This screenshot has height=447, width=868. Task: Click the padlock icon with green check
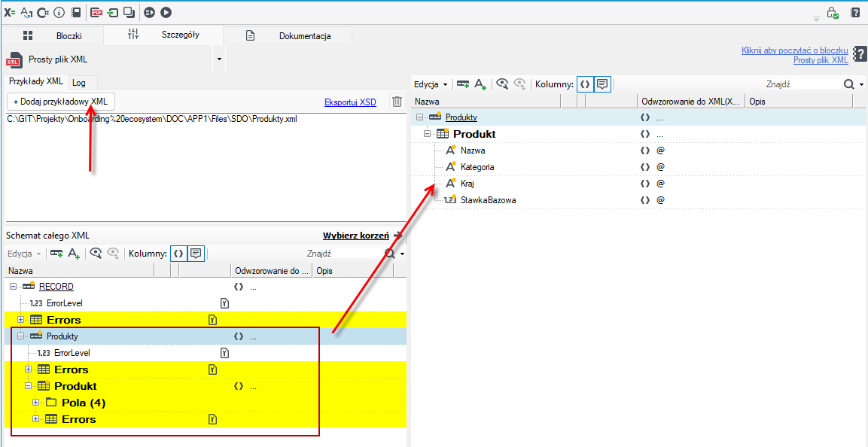[x=833, y=13]
